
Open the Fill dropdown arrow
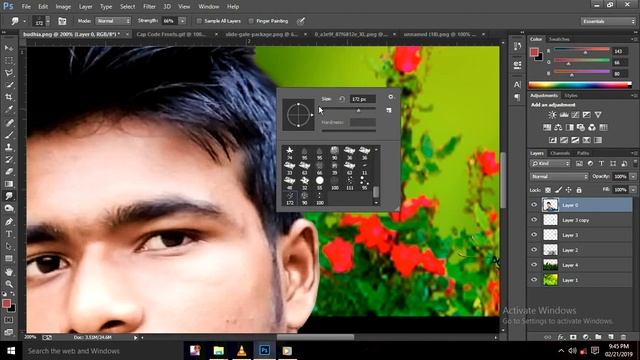[x=633, y=190]
